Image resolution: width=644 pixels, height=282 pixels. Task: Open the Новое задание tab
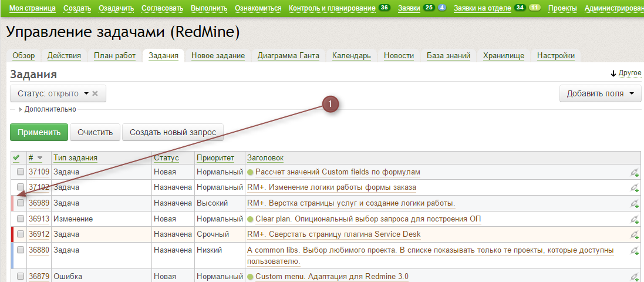[x=218, y=55]
